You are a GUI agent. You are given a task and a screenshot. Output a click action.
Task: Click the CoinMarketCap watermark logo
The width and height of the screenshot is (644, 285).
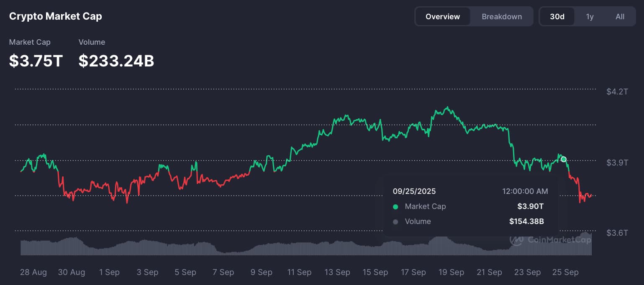coord(550,240)
